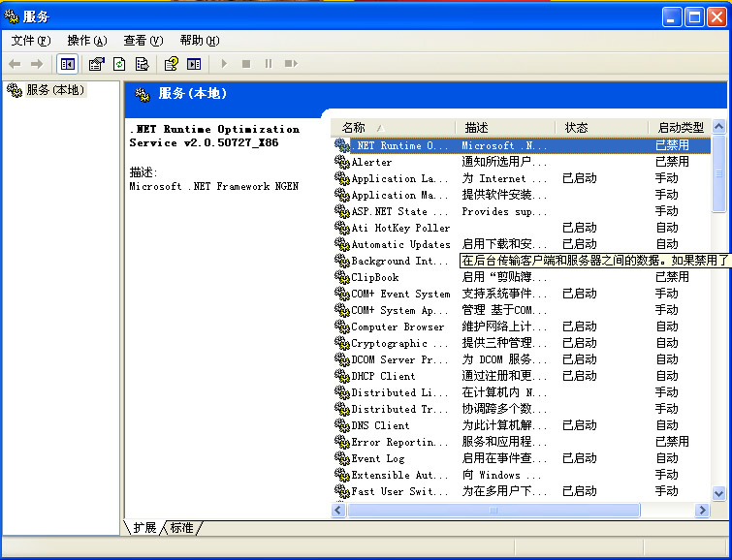Click the Export List toolbar icon
This screenshot has height=560, width=732.
click(x=142, y=64)
